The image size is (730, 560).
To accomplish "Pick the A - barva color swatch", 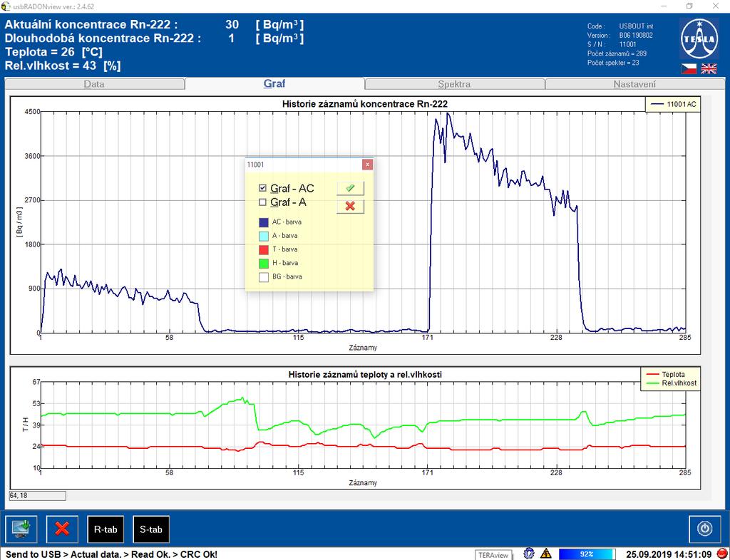I will [x=264, y=236].
